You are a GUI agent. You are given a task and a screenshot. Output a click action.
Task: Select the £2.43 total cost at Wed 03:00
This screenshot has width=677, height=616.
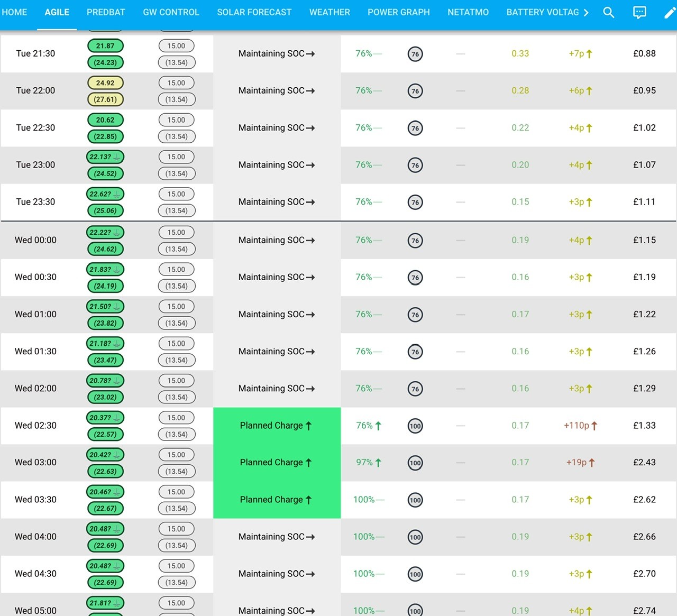(644, 463)
